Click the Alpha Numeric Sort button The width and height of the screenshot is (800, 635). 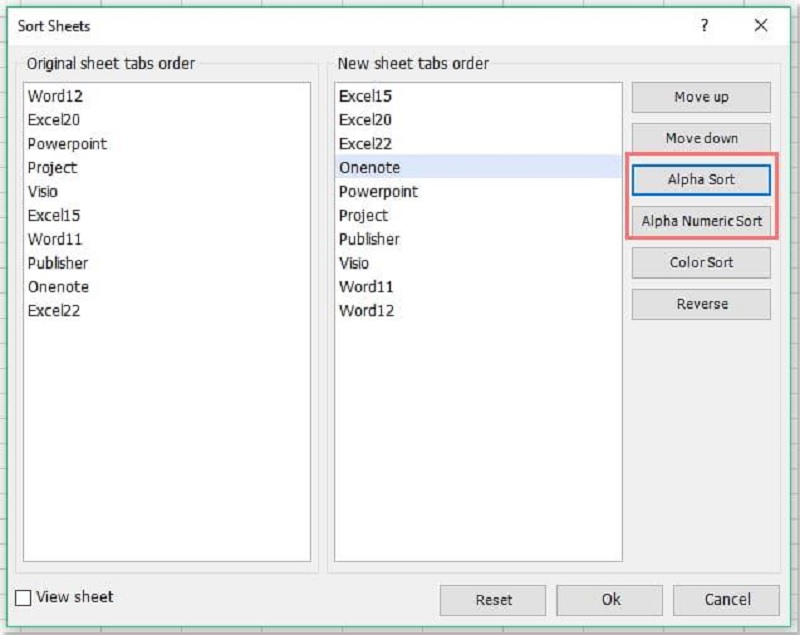click(701, 221)
